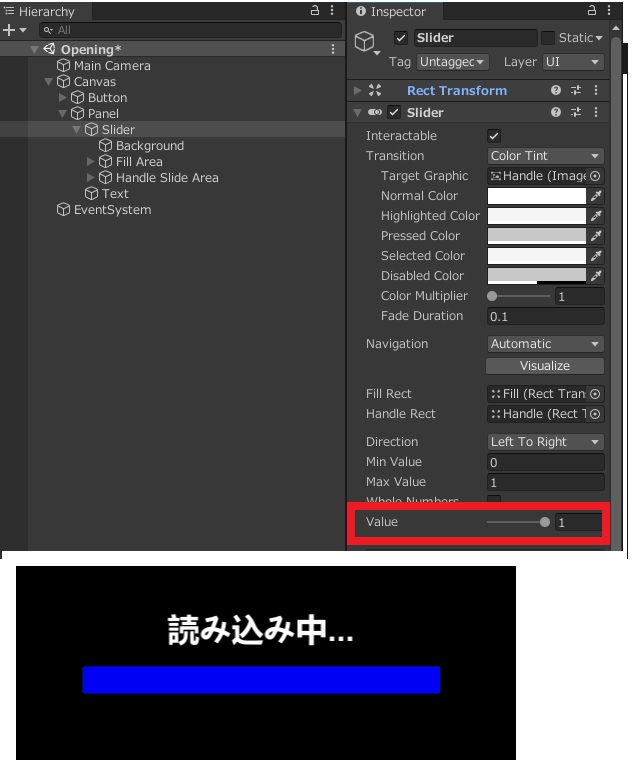Expand the Fill Area tree node

coord(90,162)
